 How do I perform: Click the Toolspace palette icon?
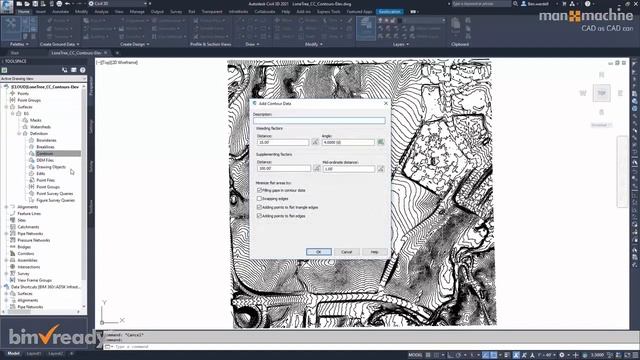pyautogui.click(x=64, y=70)
